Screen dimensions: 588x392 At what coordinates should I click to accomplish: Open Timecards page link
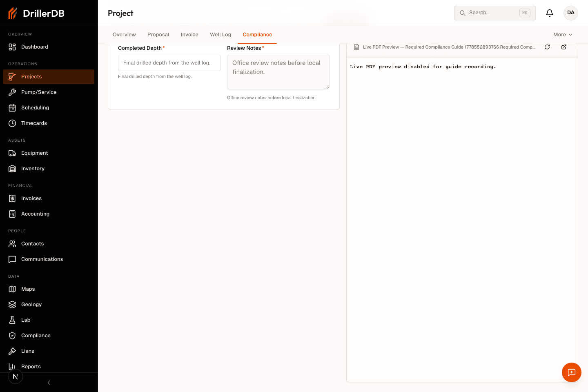[49, 123]
